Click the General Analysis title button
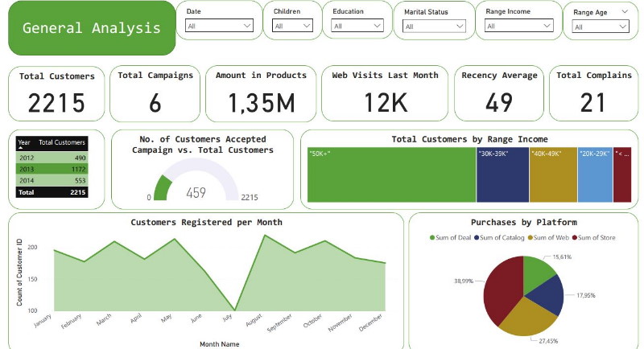Screen dimensions: 644x349 coord(91,28)
